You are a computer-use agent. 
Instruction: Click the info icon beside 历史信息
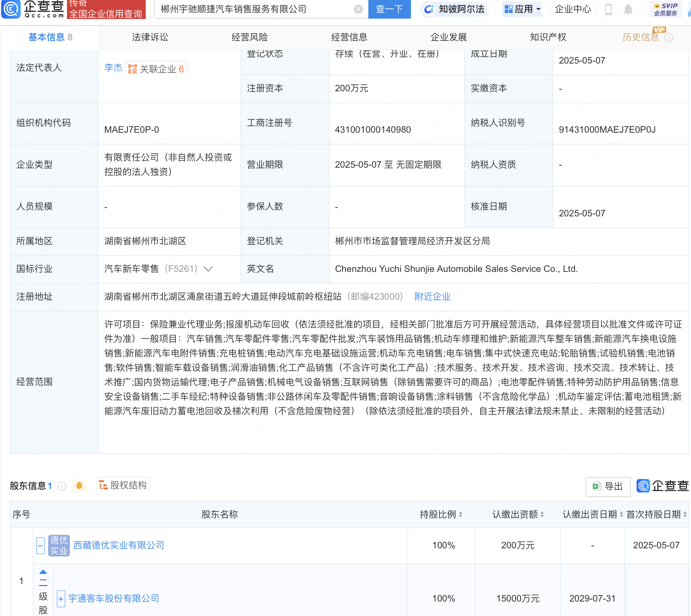(x=669, y=38)
